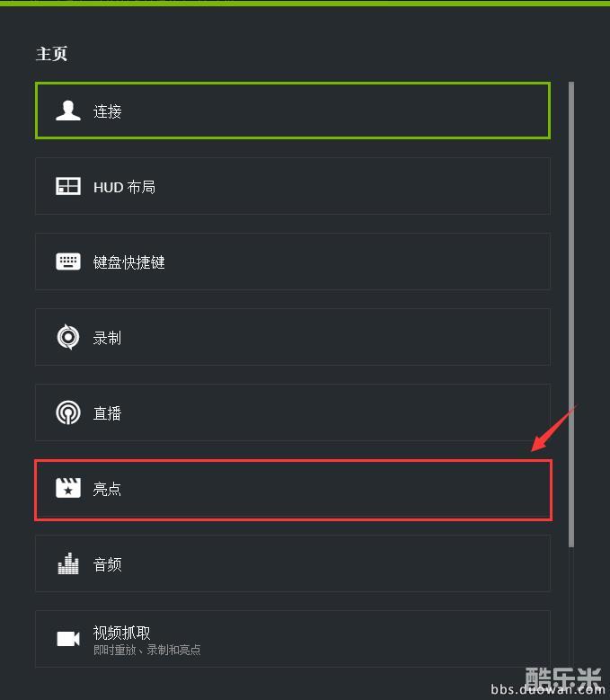Go to 键盘快捷键 settings
The height and width of the screenshot is (700, 610).
tap(293, 261)
